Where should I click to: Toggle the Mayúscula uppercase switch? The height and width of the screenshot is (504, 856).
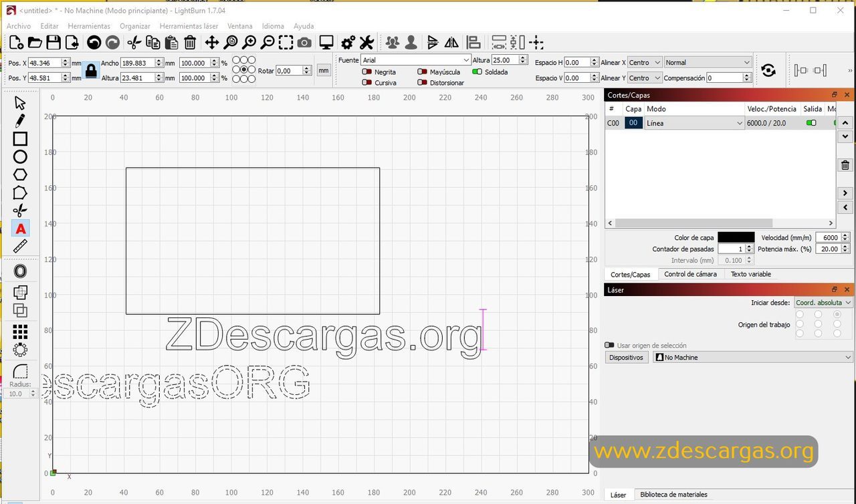click(x=422, y=72)
